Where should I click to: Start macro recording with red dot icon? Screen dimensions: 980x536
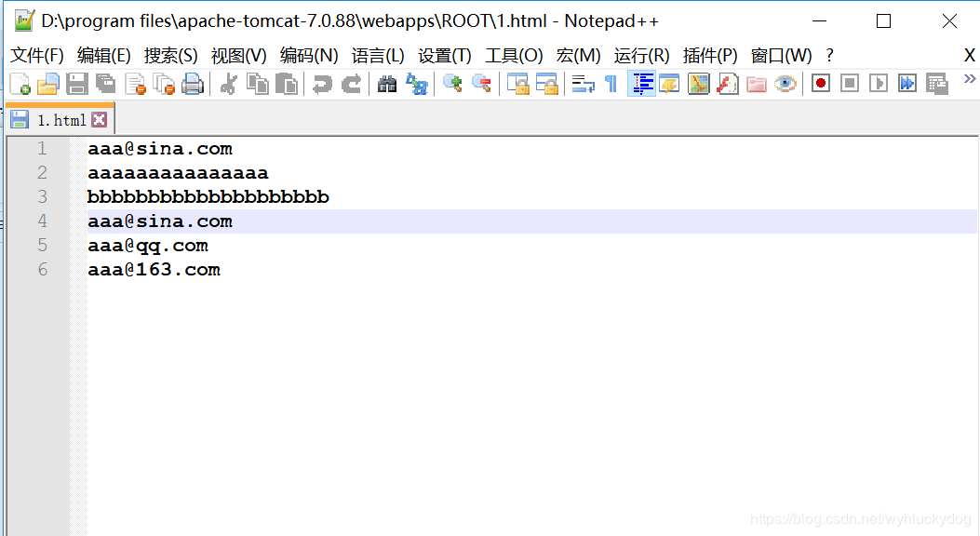coord(821,83)
